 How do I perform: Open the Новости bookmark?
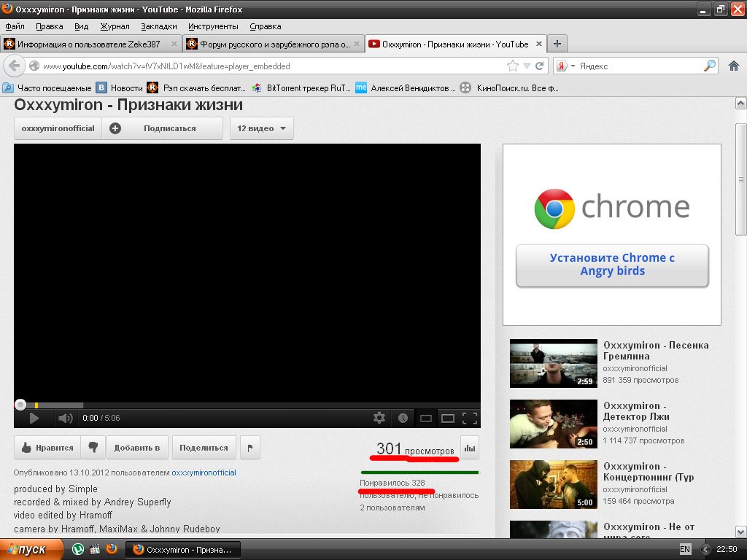coord(120,87)
